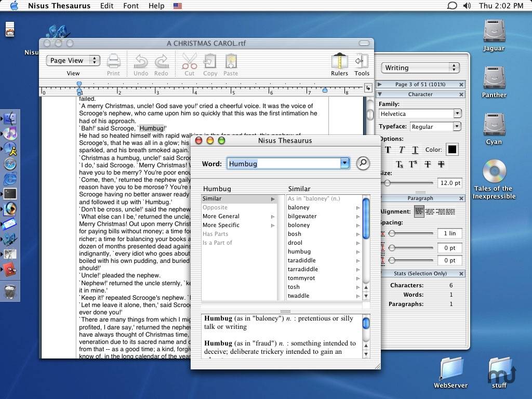This screenshot has width=532, height=399.
Task: Select the More General category
Action: pyautogui.click(x=239, y=217)
